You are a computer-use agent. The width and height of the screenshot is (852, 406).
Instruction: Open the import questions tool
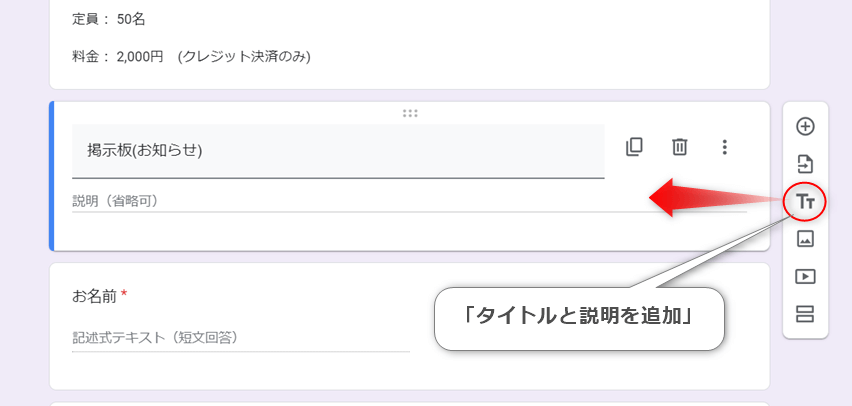pos(805,164)
